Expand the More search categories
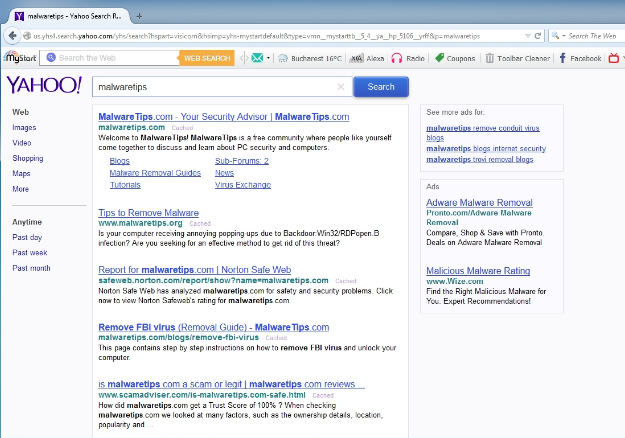625x438 pixels. (20, 189)
